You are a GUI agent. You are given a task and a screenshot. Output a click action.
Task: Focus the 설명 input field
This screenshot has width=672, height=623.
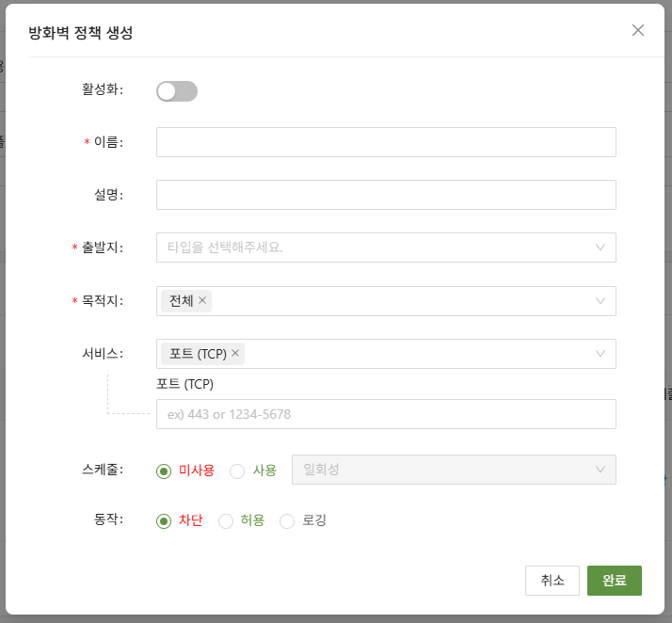click(386, 195)
